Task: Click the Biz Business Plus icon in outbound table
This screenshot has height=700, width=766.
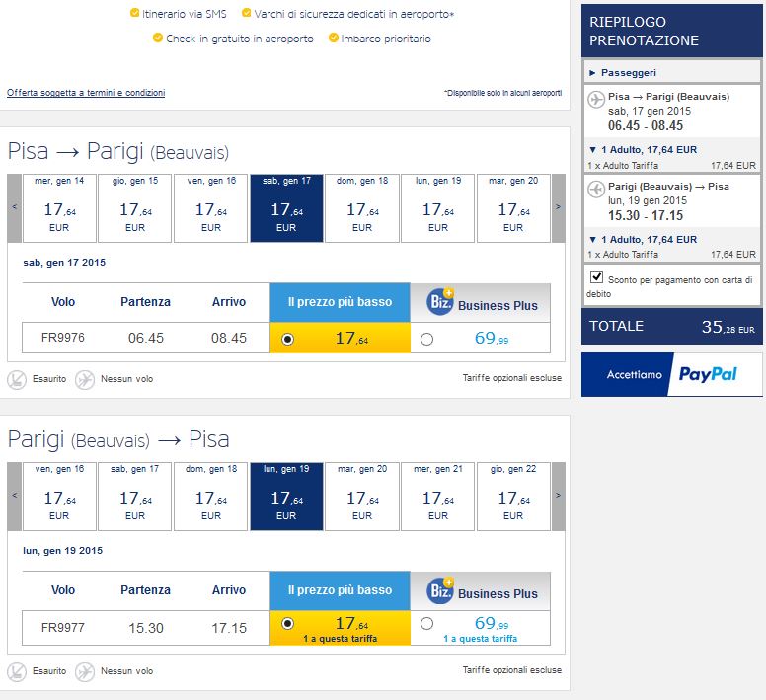Action: pos(439,302)
